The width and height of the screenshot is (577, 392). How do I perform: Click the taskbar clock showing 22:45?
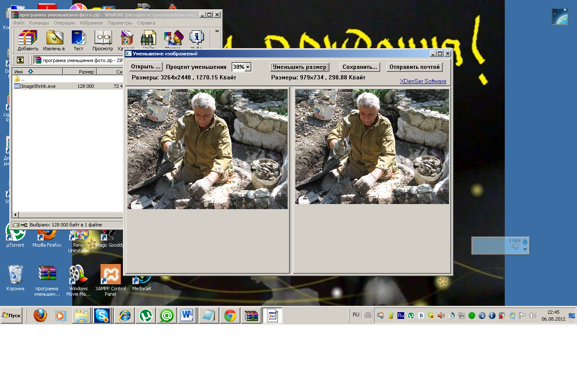pyautogui.click(x=553, y=316)
